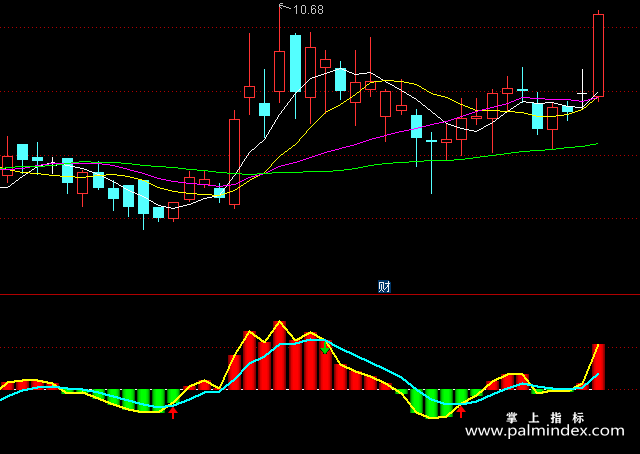Screen dimensions: 640x454
Task: Select the 10.68 high price label
Action: [x=308, y=10]
